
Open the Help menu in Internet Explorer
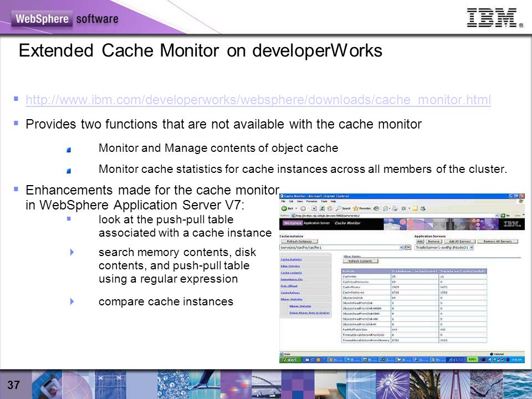pyautogui.click(x=333, y=201)
